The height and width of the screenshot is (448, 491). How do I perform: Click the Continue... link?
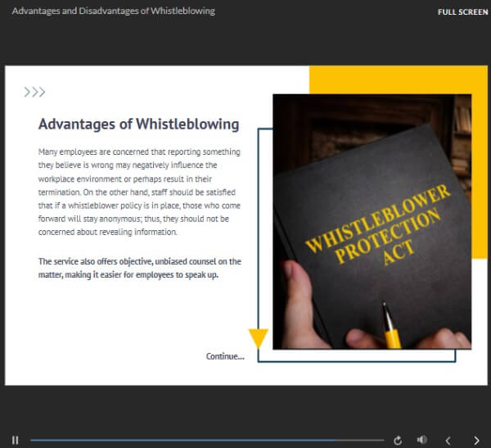[224, 356]
